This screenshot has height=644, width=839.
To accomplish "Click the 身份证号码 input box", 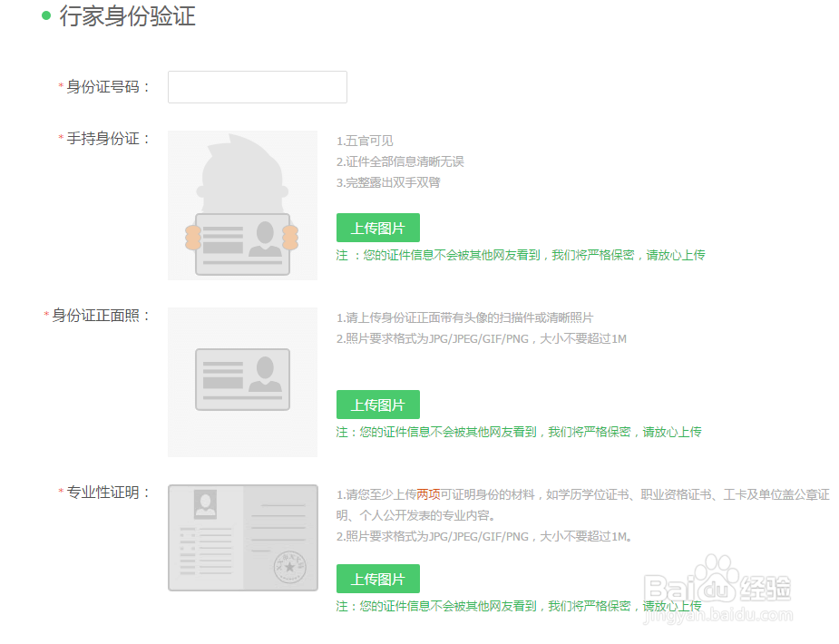I will pos(257,87).
